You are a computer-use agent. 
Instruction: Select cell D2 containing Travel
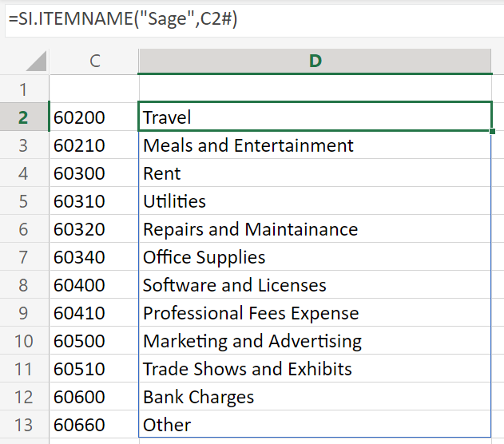tap(315, 117)
